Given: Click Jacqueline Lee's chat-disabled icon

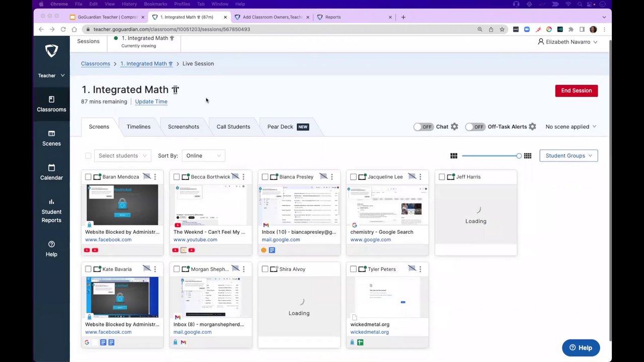Looking at the screenshot, I should (x=412, y=176).
